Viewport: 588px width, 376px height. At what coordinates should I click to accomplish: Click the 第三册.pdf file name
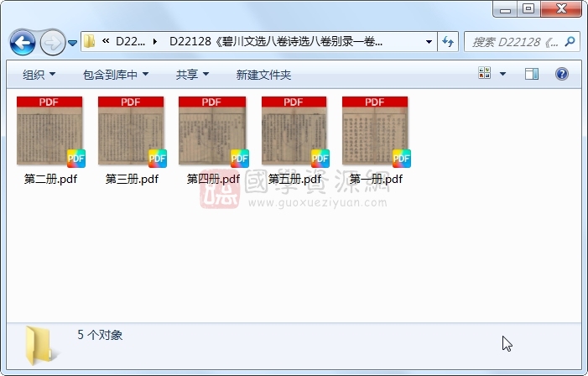pos(132,179)
